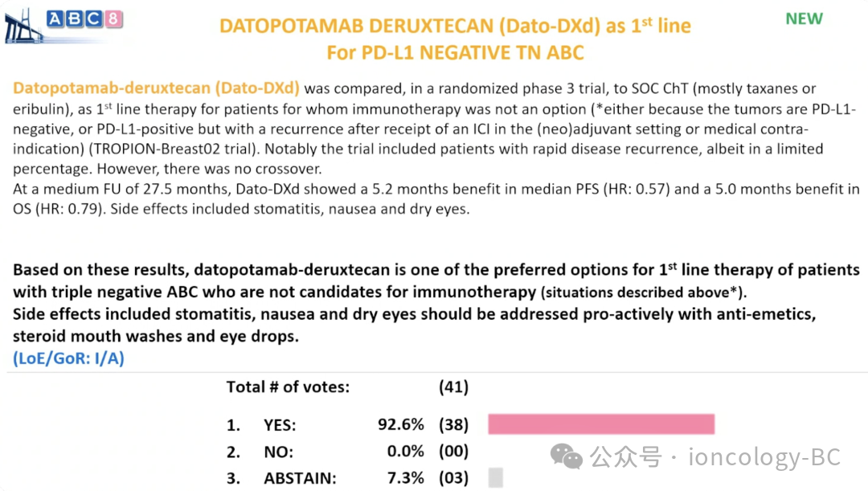Click the ABC8 logo in the corner
This screenshot has height=491, width=868.
[86, 19]
